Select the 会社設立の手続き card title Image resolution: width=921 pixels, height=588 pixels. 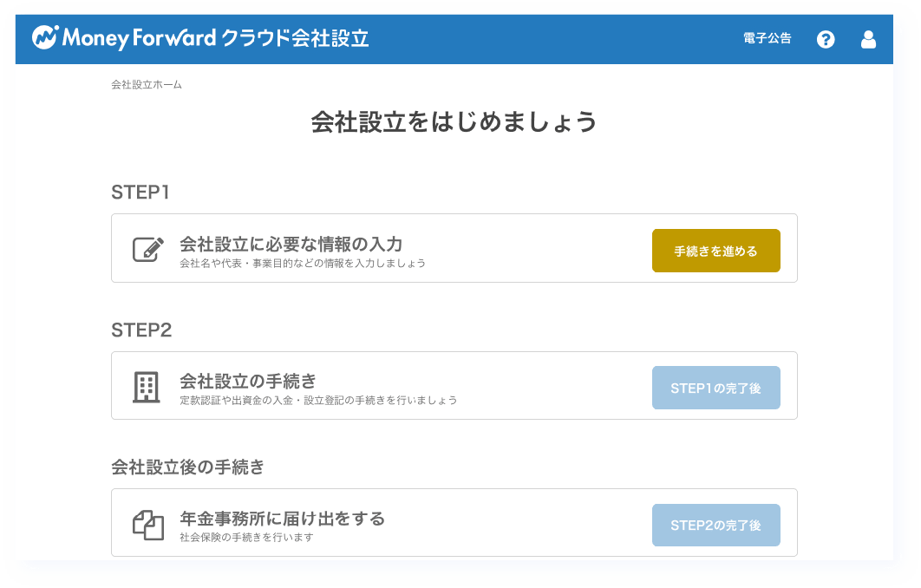pos(247,381)
